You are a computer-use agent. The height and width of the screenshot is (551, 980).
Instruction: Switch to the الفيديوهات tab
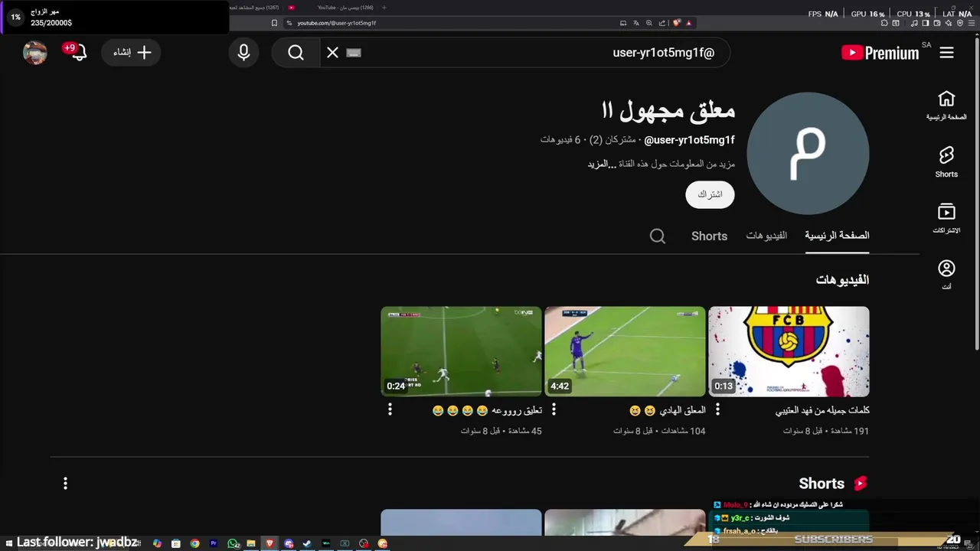tap(766, 236)
